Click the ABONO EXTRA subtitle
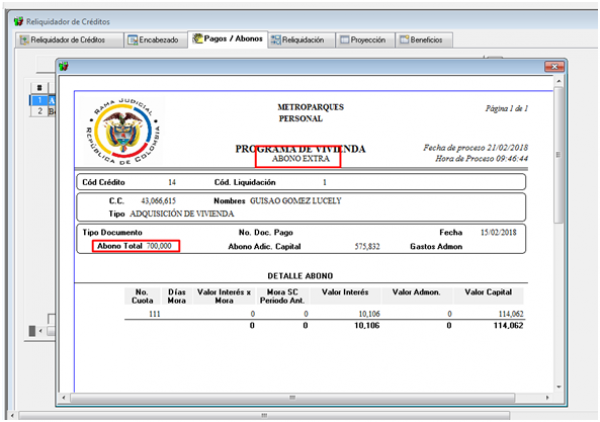The width and height of the screenshot is (600, 422). 301,159
